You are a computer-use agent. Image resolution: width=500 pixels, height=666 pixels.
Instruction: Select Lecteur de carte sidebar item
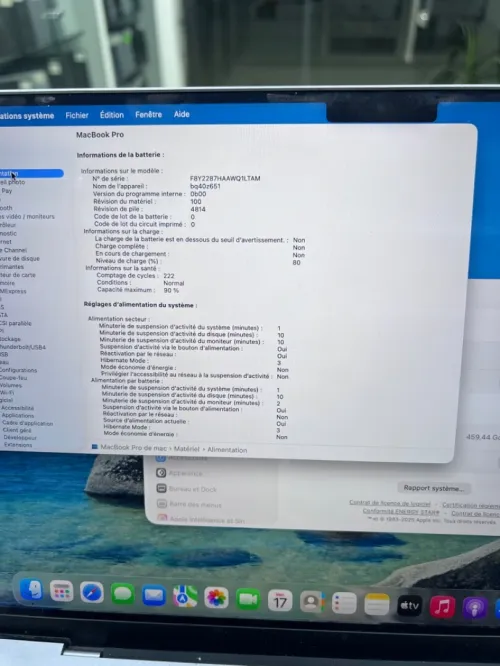pos(18,275)
